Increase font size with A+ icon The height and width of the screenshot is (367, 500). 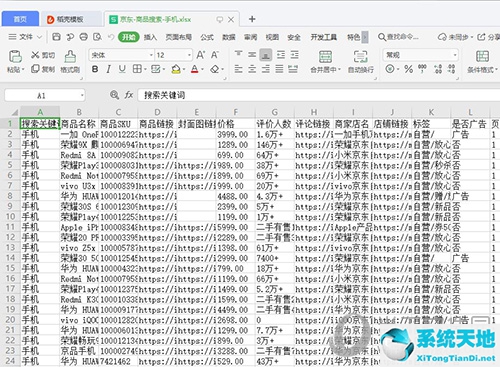[201, 55]
